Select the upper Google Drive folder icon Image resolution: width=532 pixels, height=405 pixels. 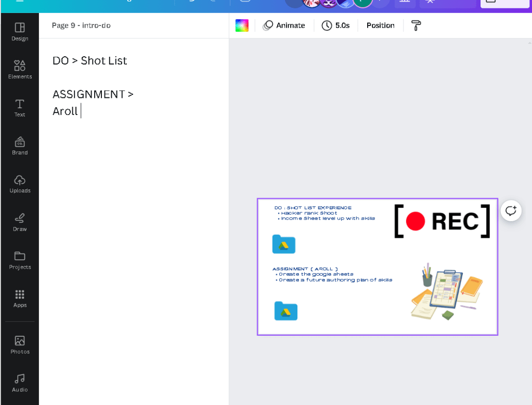click(x=283, y=244)
